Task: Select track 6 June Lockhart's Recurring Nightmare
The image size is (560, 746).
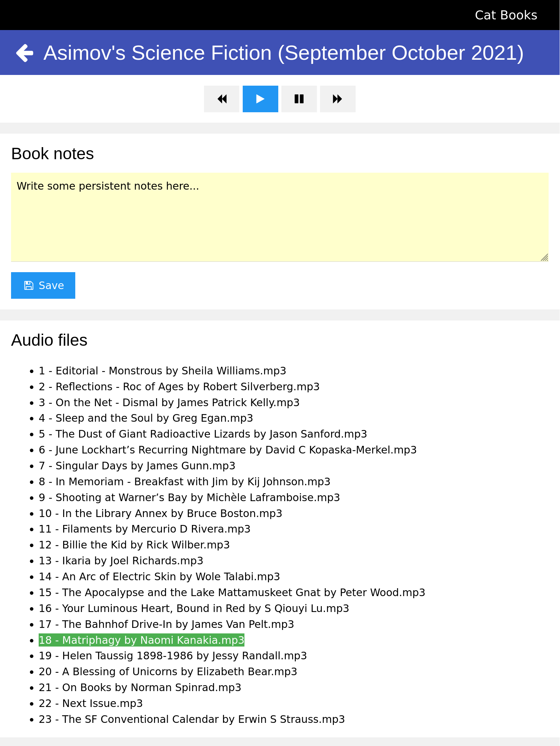Action: click(x=228, y=450)
